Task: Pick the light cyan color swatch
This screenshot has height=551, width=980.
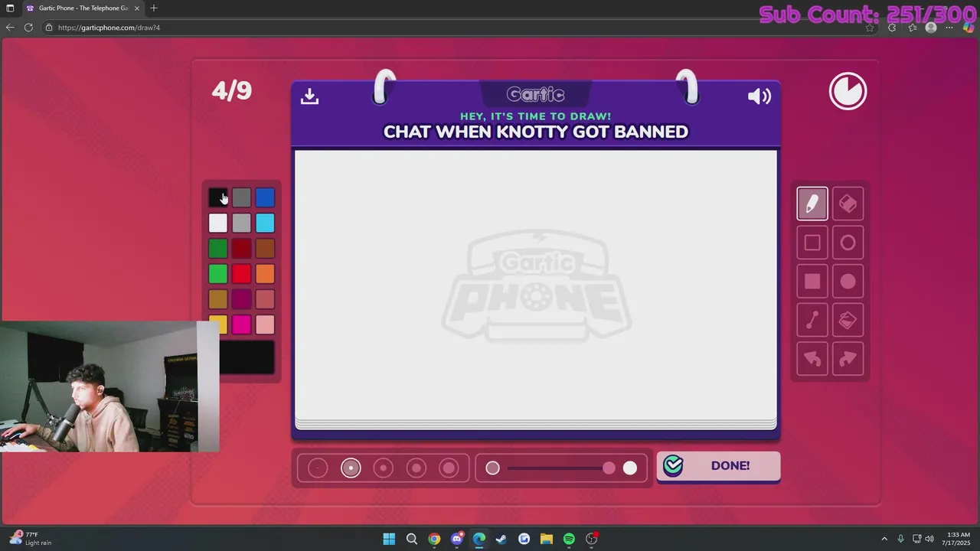Action: pos(265,223)
